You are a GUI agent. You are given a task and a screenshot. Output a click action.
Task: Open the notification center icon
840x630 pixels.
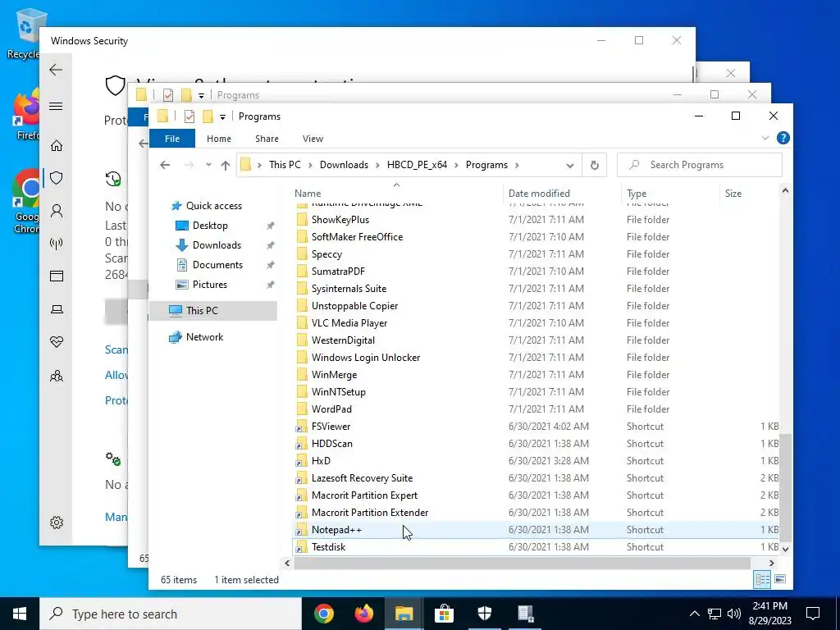pyautogui.click(x=813, y=614)
